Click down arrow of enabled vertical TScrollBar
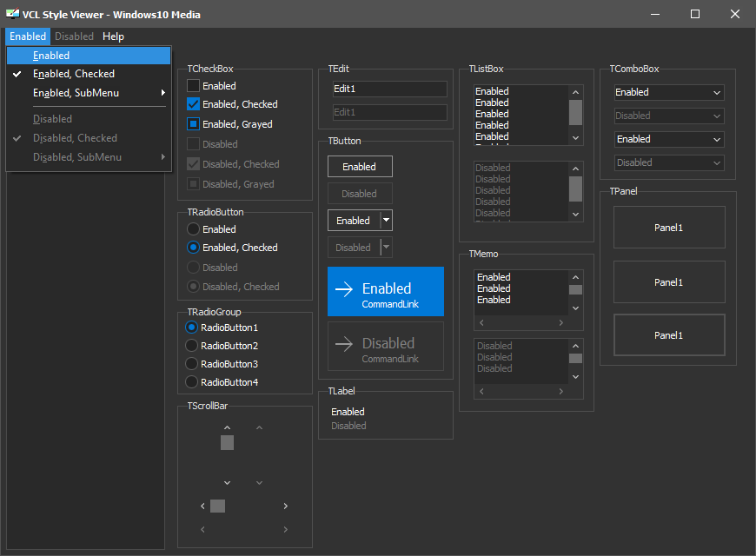This screenshot has width=756, height=556. 227,483
